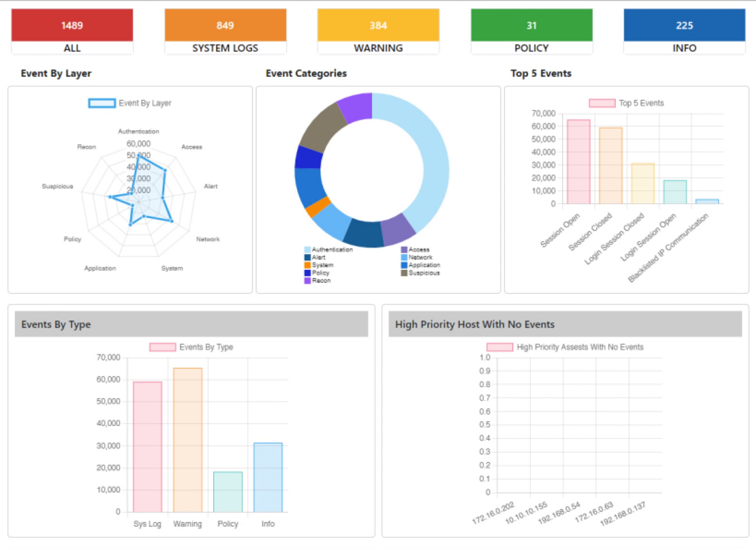Click the 172.16.0.202 host axis label
The image size is (756, 548).
493,513
